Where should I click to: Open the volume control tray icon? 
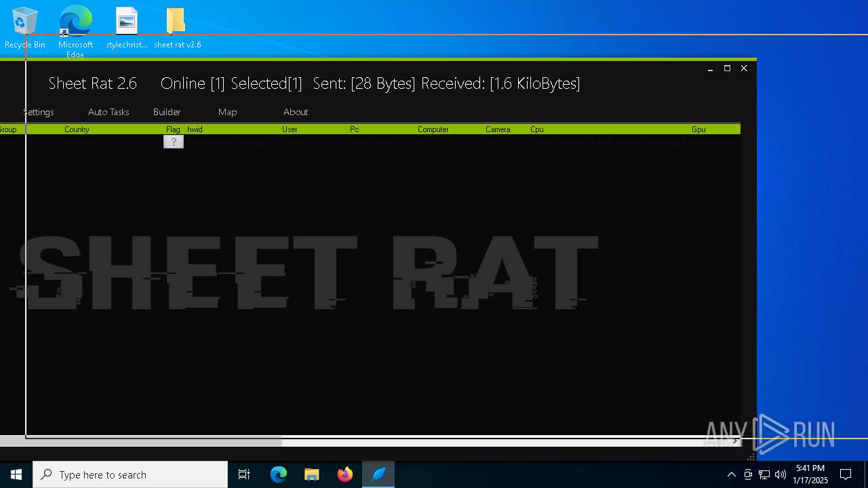click(x=781, y=474)
